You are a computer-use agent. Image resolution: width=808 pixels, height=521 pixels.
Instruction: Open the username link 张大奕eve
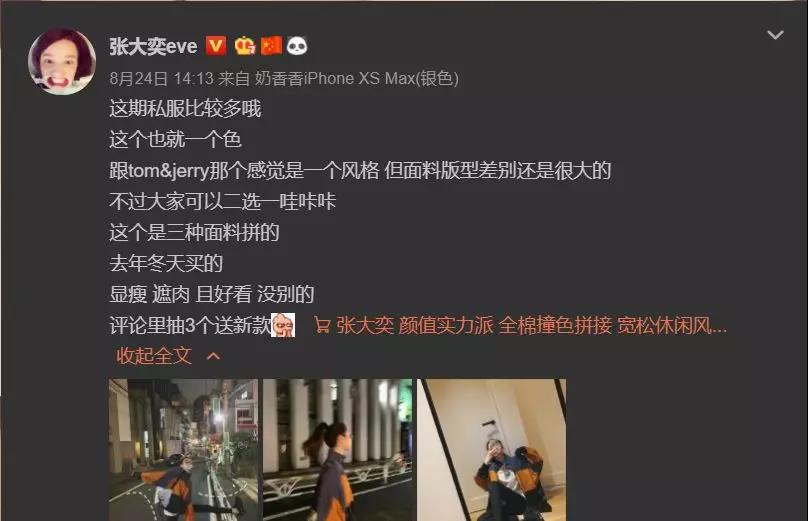click(153, 46)
